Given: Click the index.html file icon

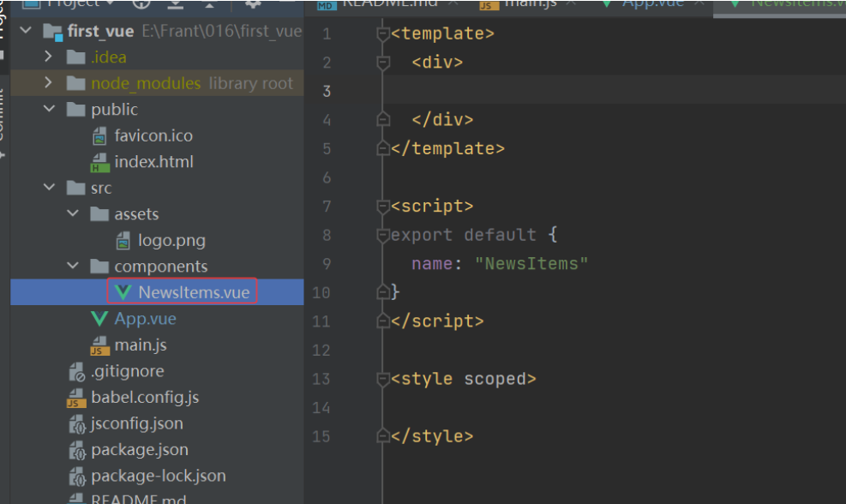Looking at the screenshot, I should [x=99, y=162].
